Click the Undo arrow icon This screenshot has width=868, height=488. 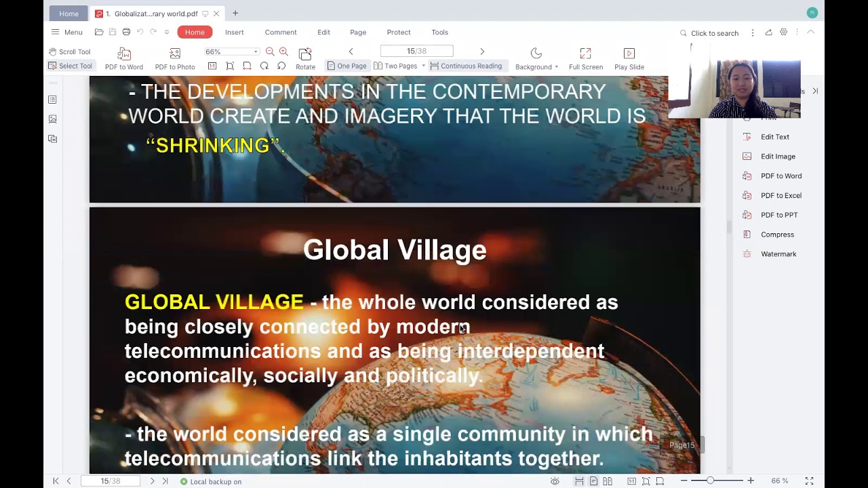(x=140, y=32)
